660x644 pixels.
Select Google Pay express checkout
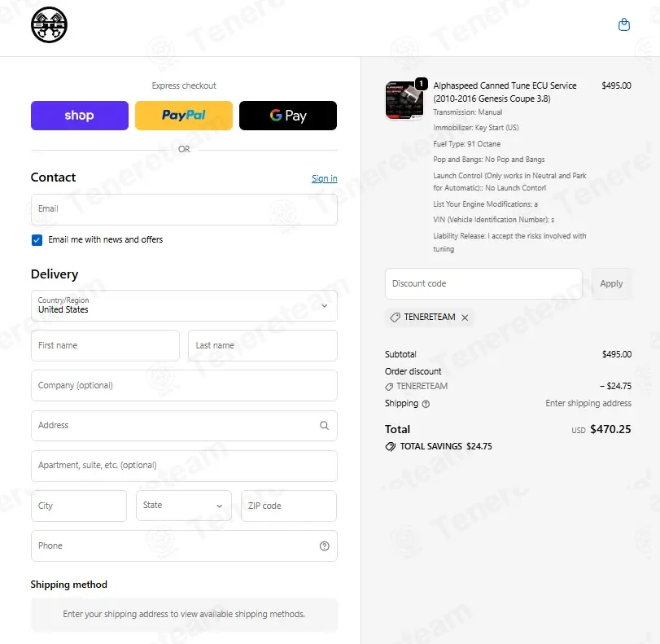tap(288, 116)
